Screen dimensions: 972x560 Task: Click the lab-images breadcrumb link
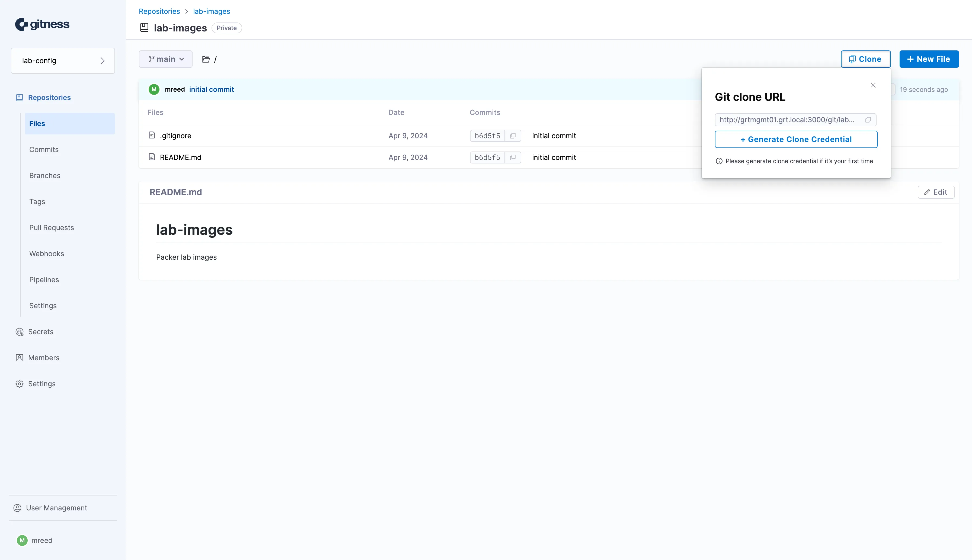(x=211, y=11)
